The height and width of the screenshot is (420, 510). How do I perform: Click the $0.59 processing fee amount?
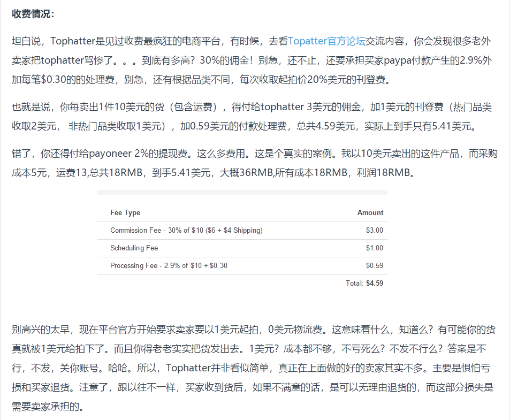click(x=375, y=265)
